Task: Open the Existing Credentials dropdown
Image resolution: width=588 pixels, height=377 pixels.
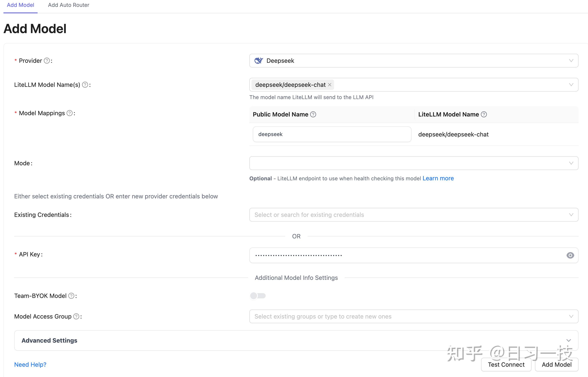Action: tap(414, 215)
